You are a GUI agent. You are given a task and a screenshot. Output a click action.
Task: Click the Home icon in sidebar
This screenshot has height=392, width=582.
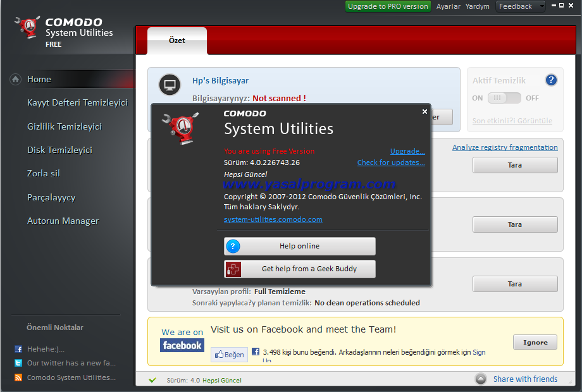(x=15, y=80)
